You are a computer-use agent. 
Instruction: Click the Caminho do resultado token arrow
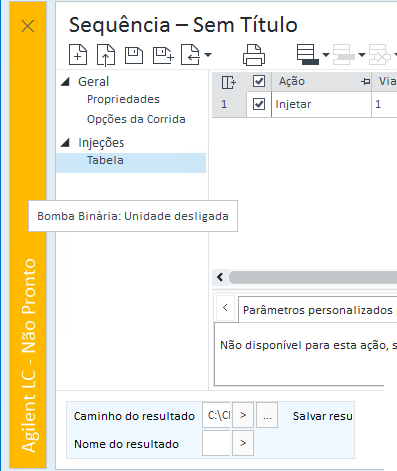(243, 415)
